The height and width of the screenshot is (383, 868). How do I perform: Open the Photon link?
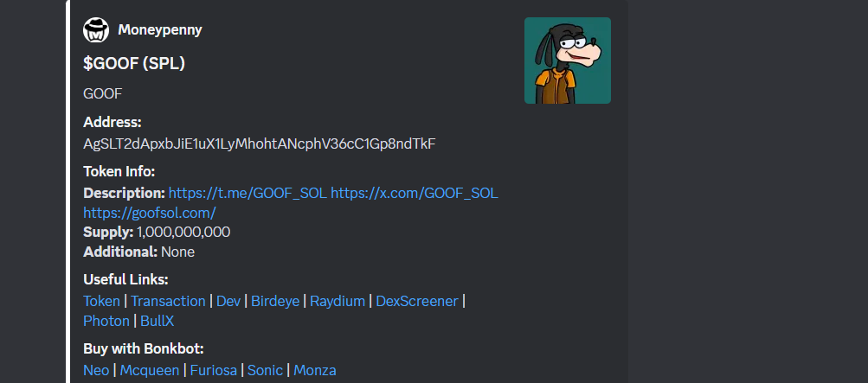click(x=106, y=321)
